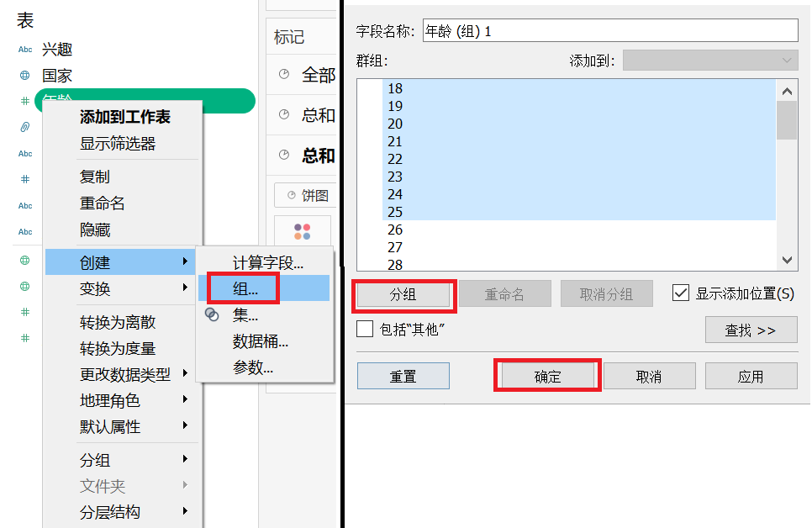
Task: Select 显示筛选器 menu entry
Action: [118, 144]
